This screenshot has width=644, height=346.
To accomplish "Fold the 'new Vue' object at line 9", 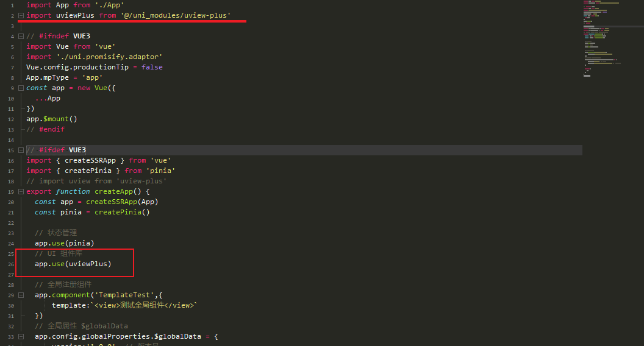I will pos(22,88).
